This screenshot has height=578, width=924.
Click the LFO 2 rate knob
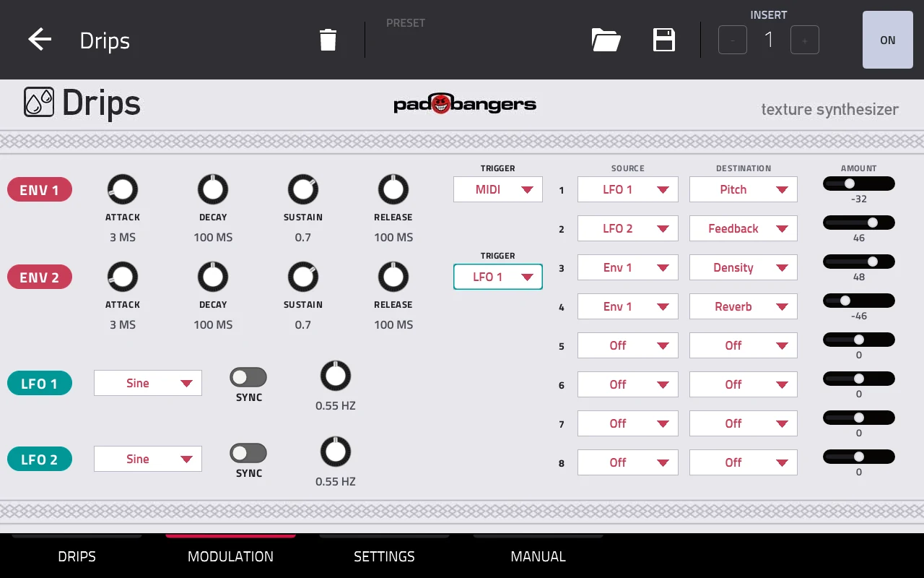336,452
